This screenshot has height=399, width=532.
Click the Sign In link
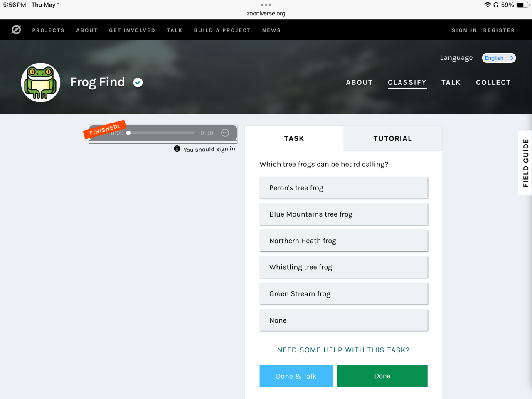(x=464, y=30)
